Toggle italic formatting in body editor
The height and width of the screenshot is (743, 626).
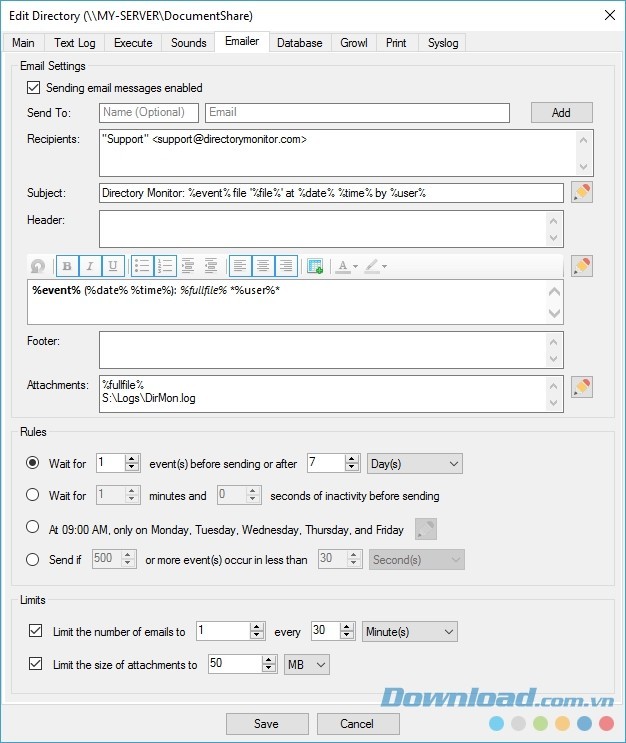pyautogui.click(x=90, y=266)
